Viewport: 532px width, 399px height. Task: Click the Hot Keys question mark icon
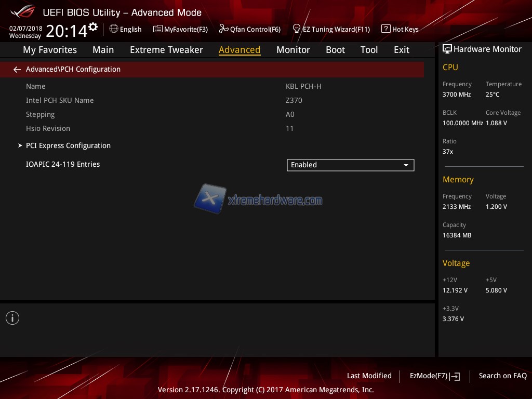[x=385, y=29]
